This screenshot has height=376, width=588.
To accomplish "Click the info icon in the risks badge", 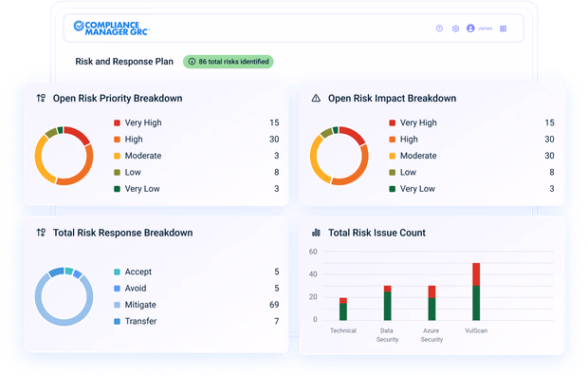I will coord(192,62).
